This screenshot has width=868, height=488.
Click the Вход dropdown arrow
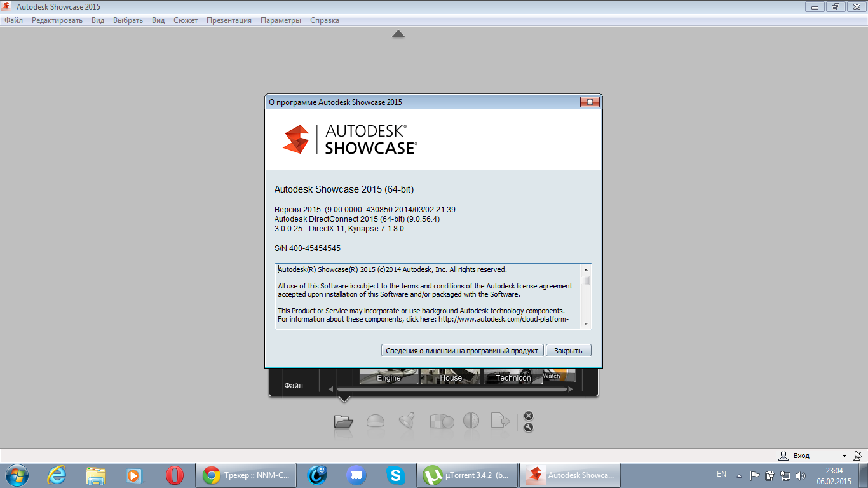point(844,456)
